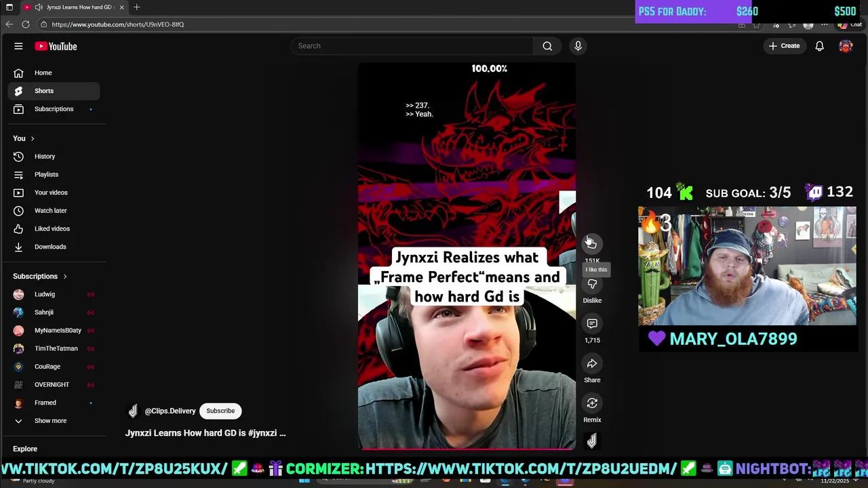This screenshot has height=488, width=868.
Task: Open the Sahnjii channel
Action: [x=54, y=312]
